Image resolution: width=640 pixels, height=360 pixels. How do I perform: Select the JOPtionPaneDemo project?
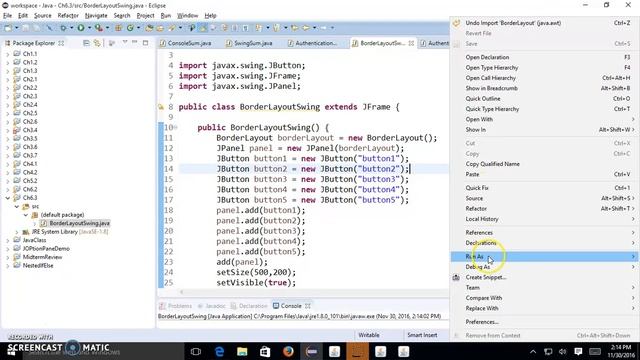pyautogui.click(x=46, y=249)
